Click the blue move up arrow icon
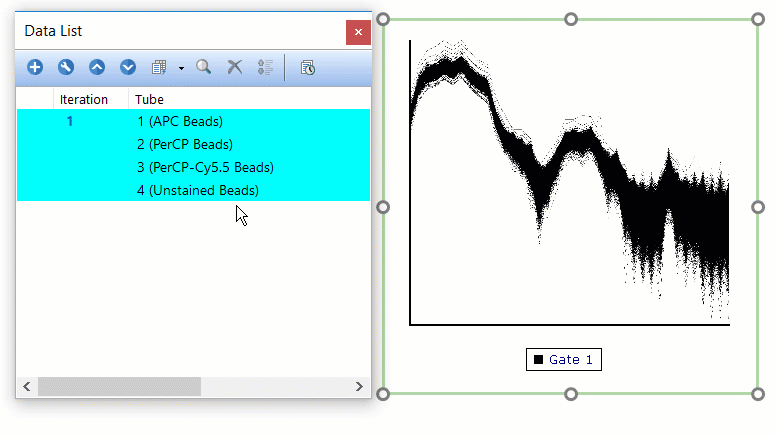The image size is (776, 436). coord(97,68)
